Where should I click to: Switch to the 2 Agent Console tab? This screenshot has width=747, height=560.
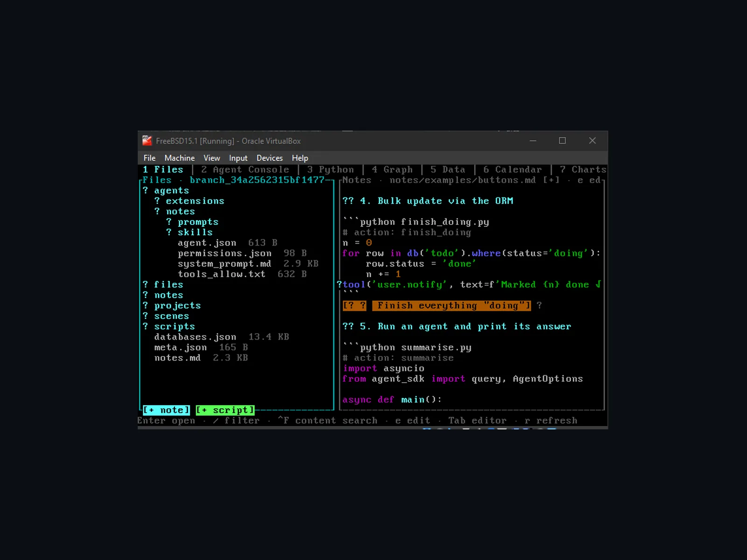pos(245,169)
